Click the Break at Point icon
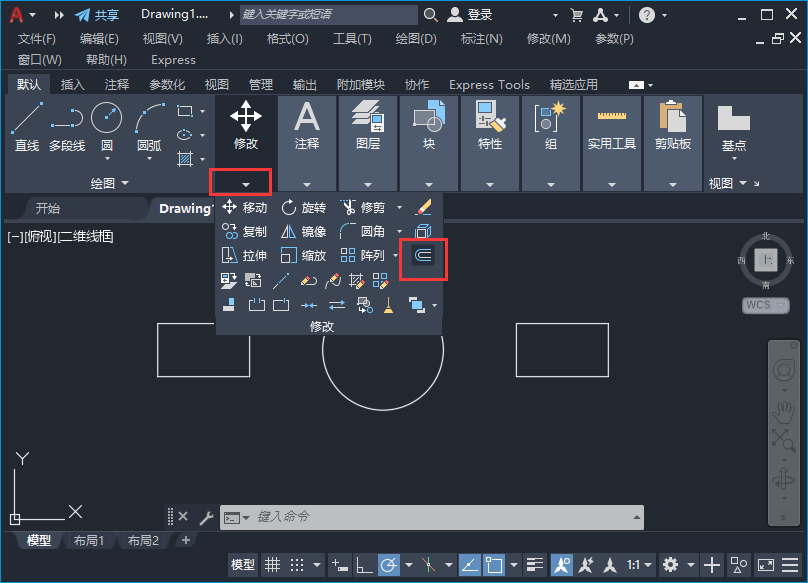808x583 pixels. coord(281,305)
